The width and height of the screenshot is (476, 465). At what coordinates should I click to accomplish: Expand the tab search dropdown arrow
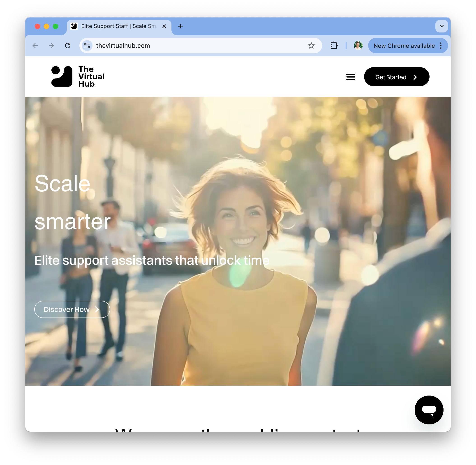(441, 26)
